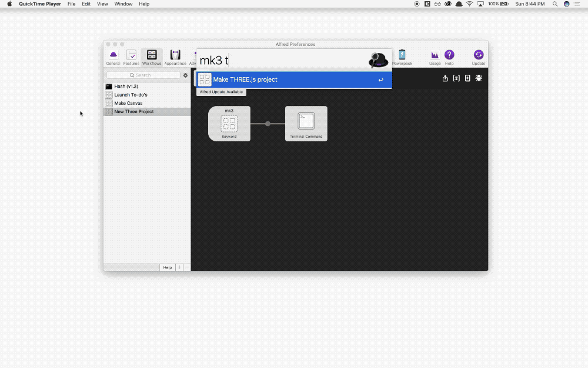This screenshot has height=368, width=588.
Task: Click the Siri icon in the menu bar
Action: [567, 4]
